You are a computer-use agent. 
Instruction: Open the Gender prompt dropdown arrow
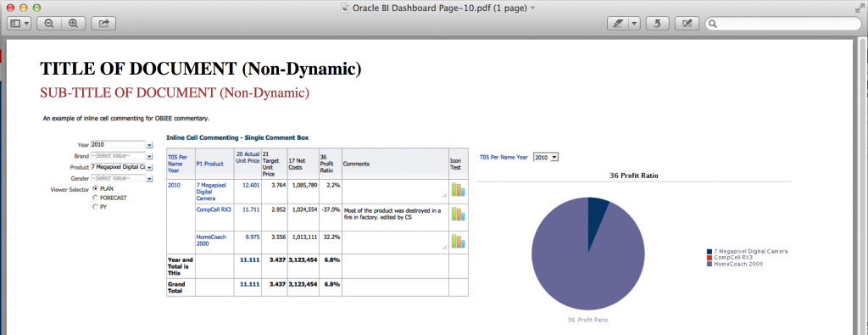149,179
